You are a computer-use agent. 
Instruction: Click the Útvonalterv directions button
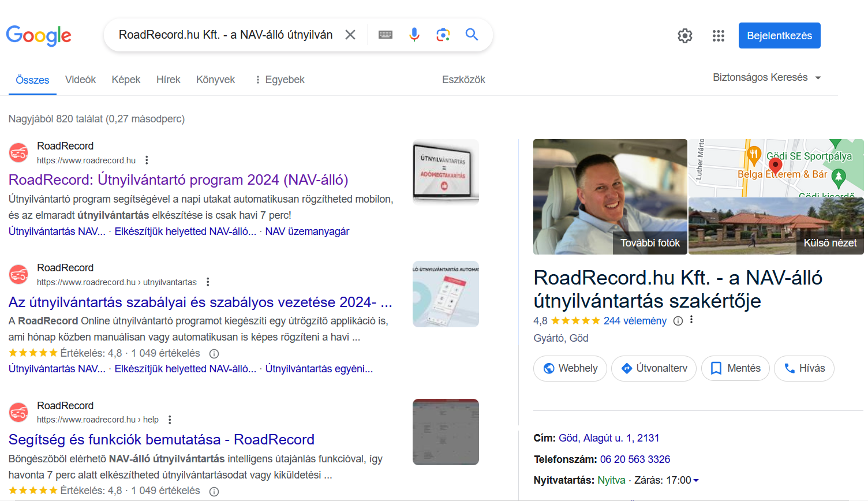click(654, 368)
